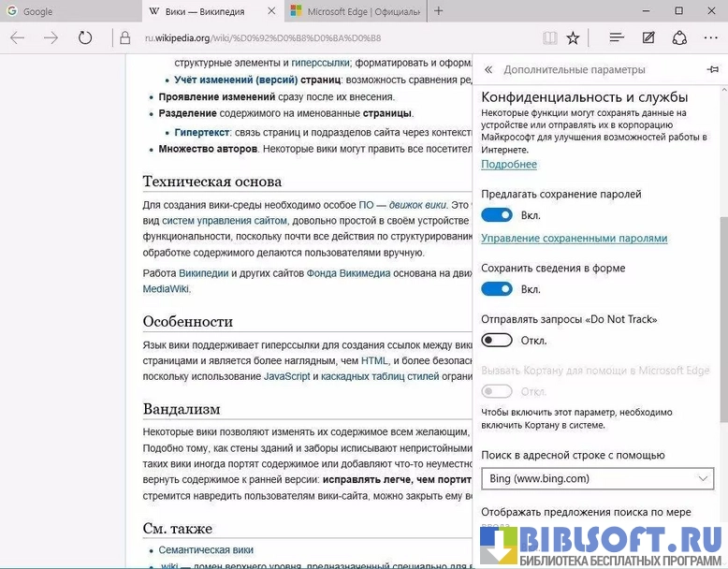Image resolution: width=728 pixels, height=569 pixels.
Task: Click the settings pane vertical scrollbar
Action: coord(721,281)
